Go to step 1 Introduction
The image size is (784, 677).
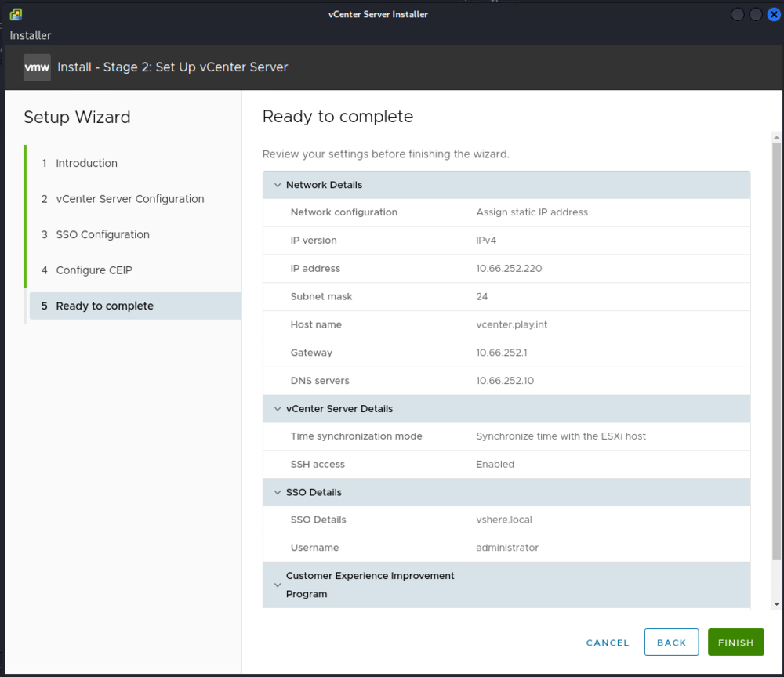tap(86, 163)
